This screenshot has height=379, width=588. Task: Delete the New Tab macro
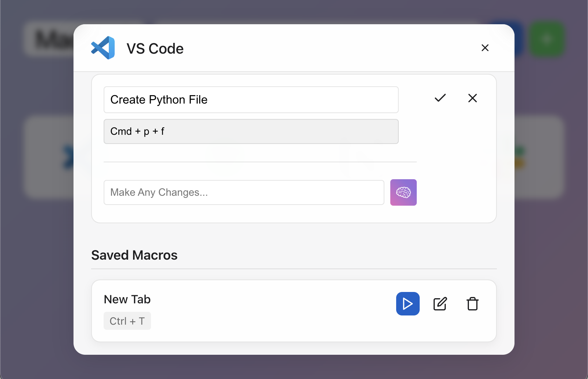472,304
